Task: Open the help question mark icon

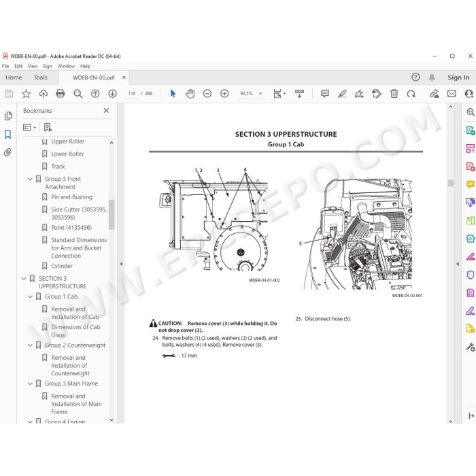Action: (x=415, y=77)
